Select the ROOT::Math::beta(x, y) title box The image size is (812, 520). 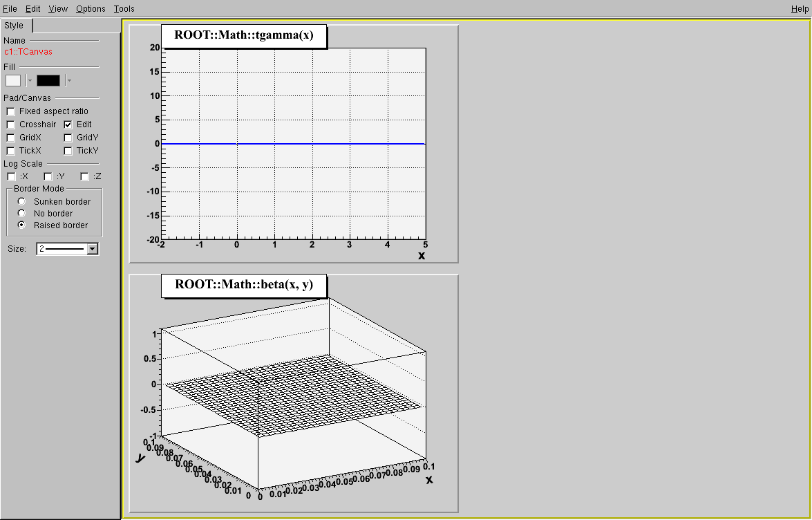(x=244, y=284)
